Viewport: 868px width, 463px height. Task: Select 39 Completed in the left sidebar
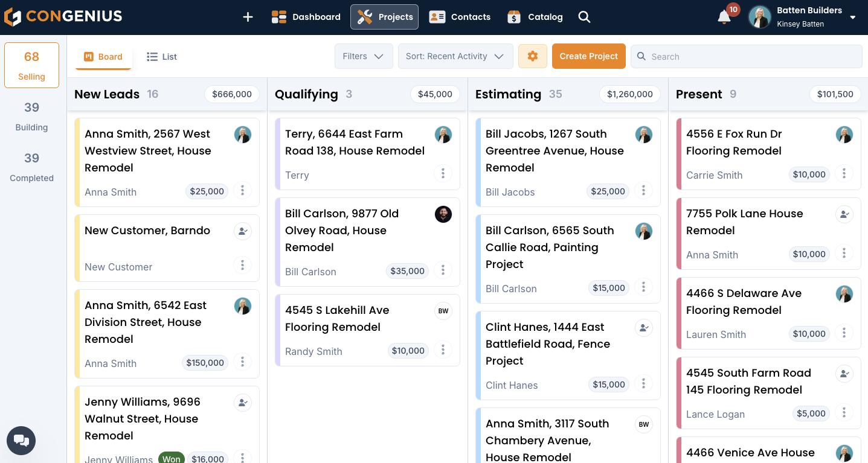(31, 167)
